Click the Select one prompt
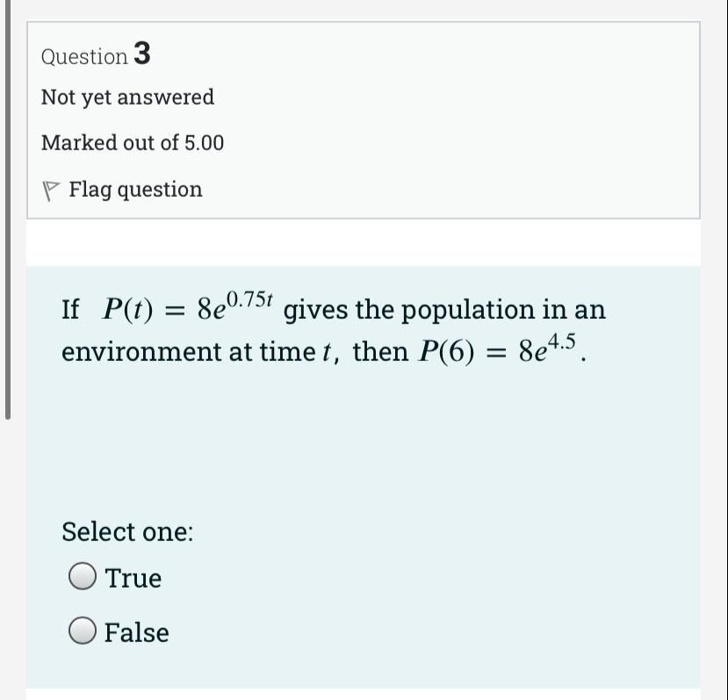This screenshot has height=700, width=728. (x=127, y=531)
